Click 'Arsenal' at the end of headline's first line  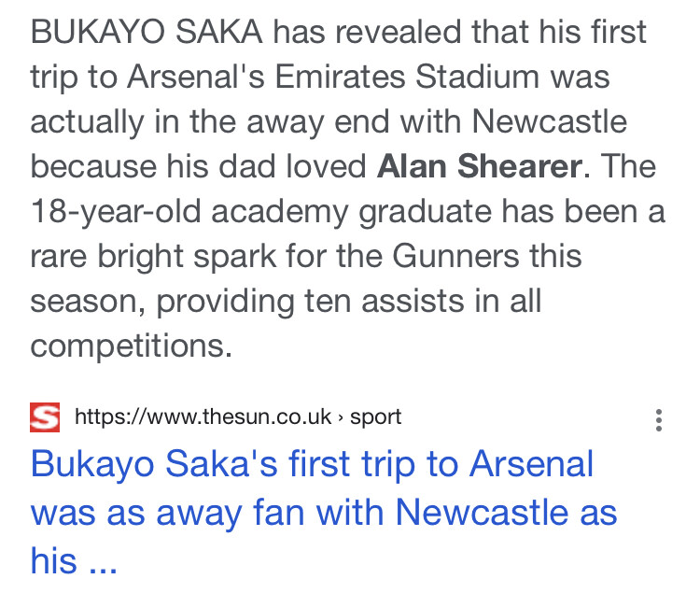coord(532,463)
